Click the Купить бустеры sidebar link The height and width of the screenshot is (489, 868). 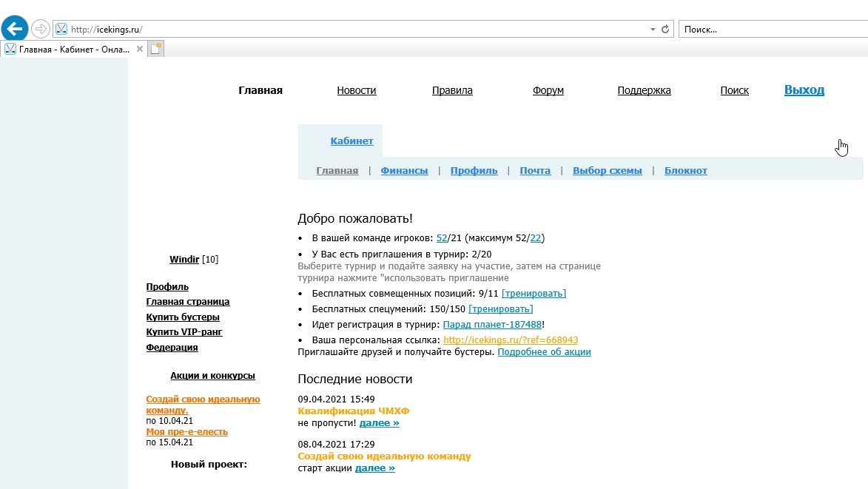click(x=183, y=317)
